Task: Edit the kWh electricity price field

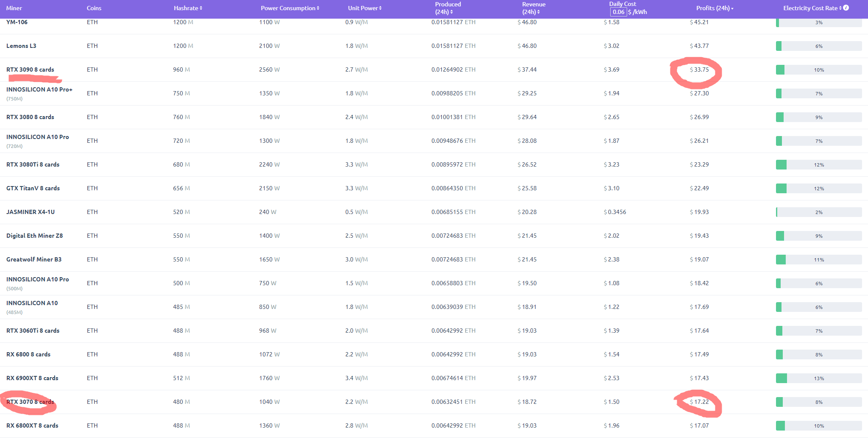Action: coord(618,12)
